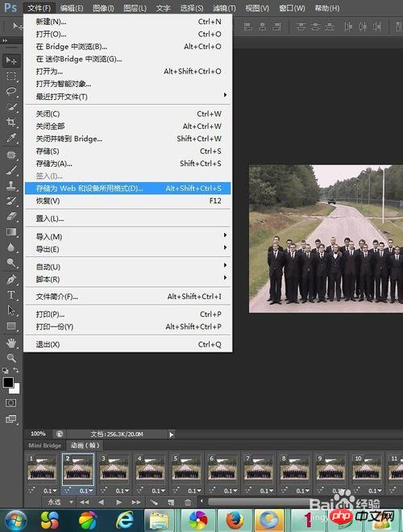The width and height of the screenshot is (403, 532).
Task: Select the Pen tool
Action: [11, 280]
